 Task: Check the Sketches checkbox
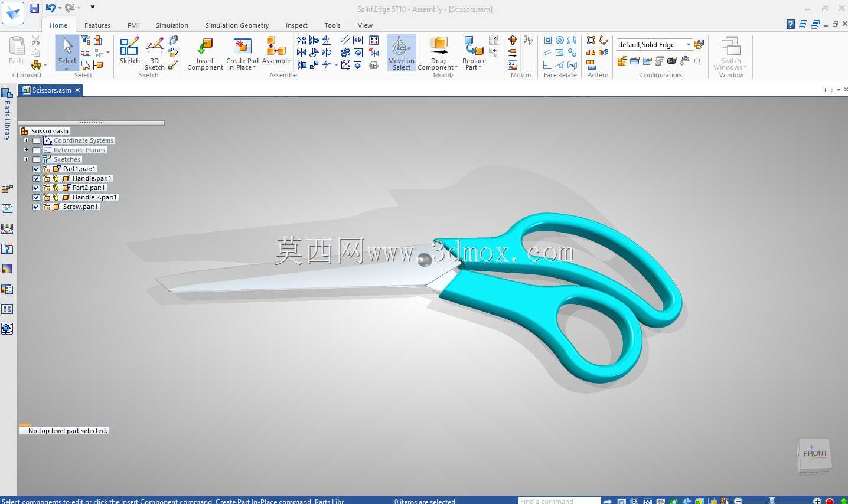[37, 159]
